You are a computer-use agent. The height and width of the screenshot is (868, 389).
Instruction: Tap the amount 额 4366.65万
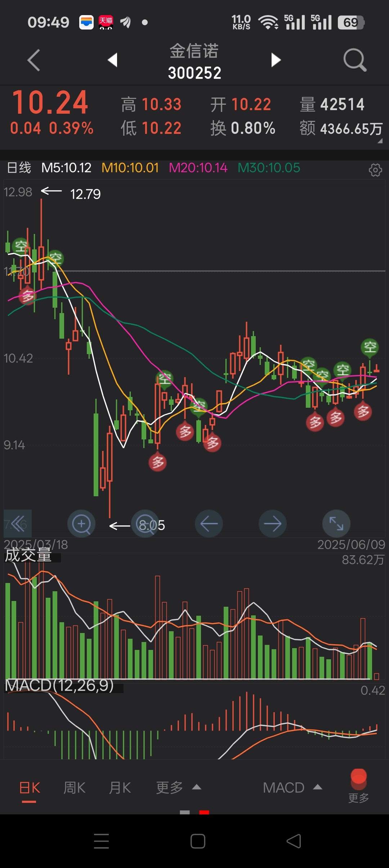pos(341,128)
